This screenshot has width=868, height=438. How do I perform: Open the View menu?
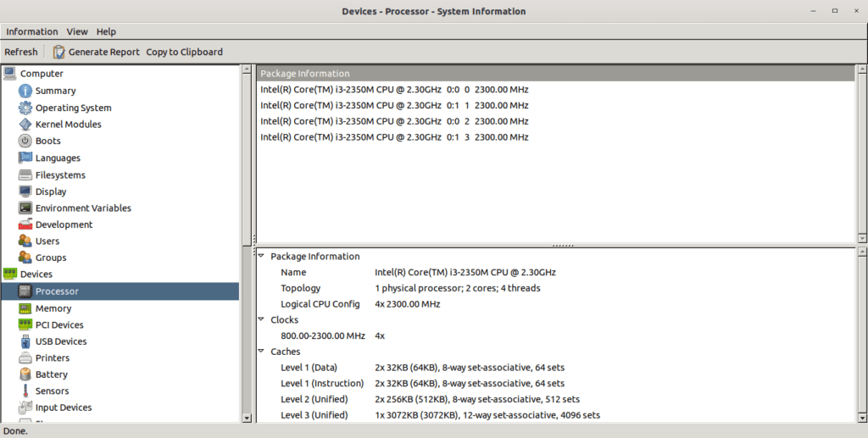pyautogui.click(x=77, y=31)
